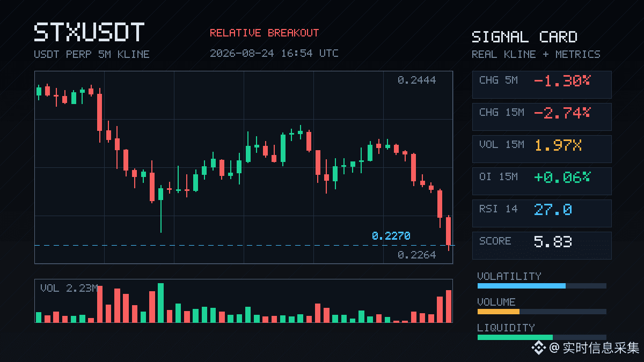
Task: Click the OI 15M +0.06% card
Action: [541, 181]
